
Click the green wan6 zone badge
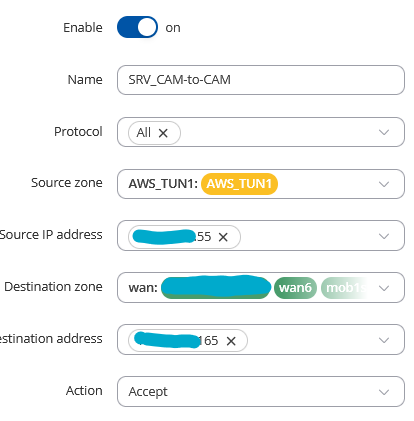tap(295, 288)
